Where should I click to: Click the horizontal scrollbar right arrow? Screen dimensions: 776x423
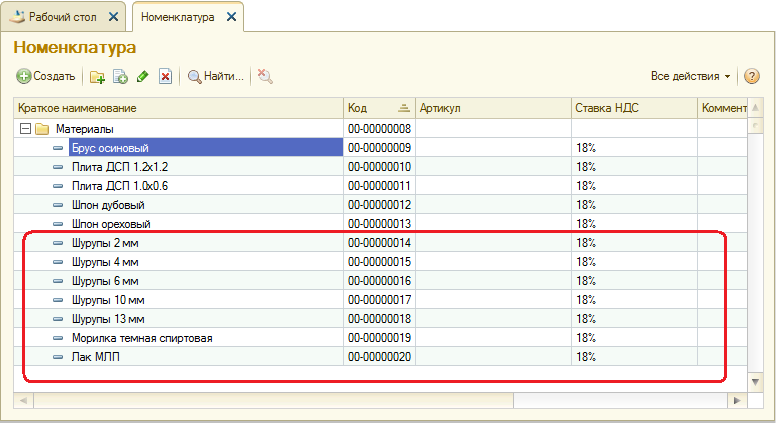click(738, 400)
